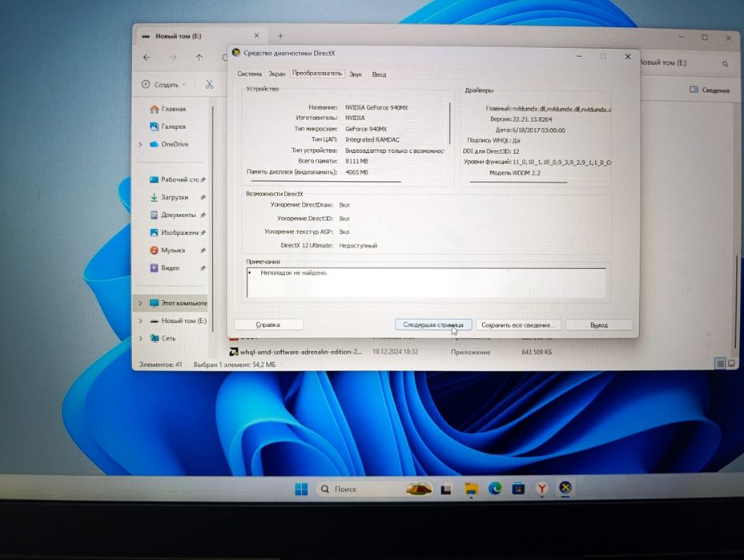The image size is (744, 560).
Task: Open Microsoft Store from the taskbar
Action: [518, 489]
